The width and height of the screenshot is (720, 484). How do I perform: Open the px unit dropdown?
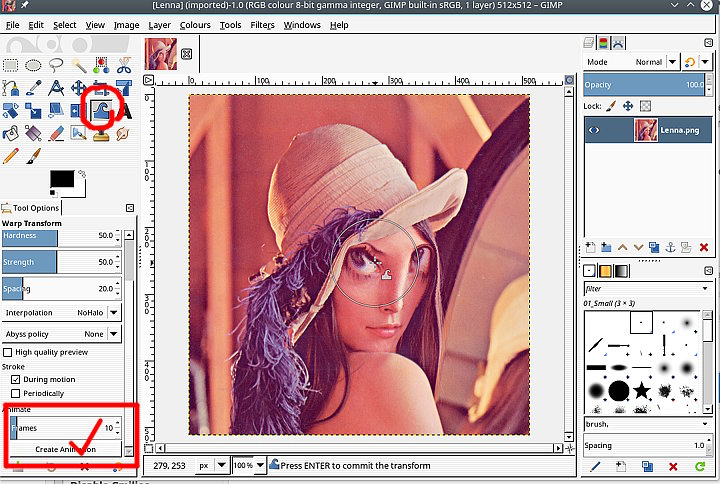coord(221,466)
